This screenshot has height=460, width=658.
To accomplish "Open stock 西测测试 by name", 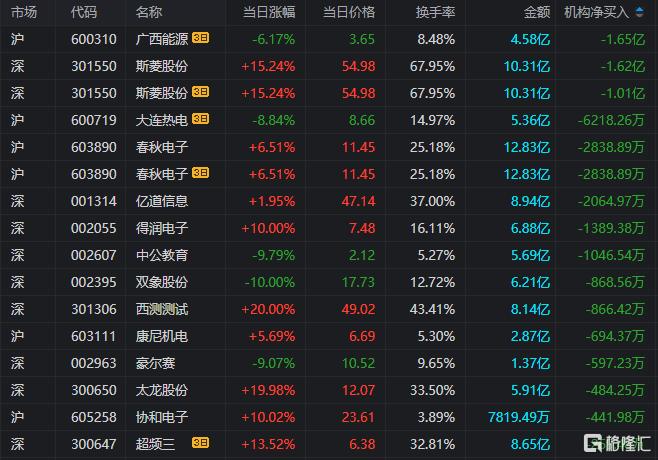I will [162, 309].
